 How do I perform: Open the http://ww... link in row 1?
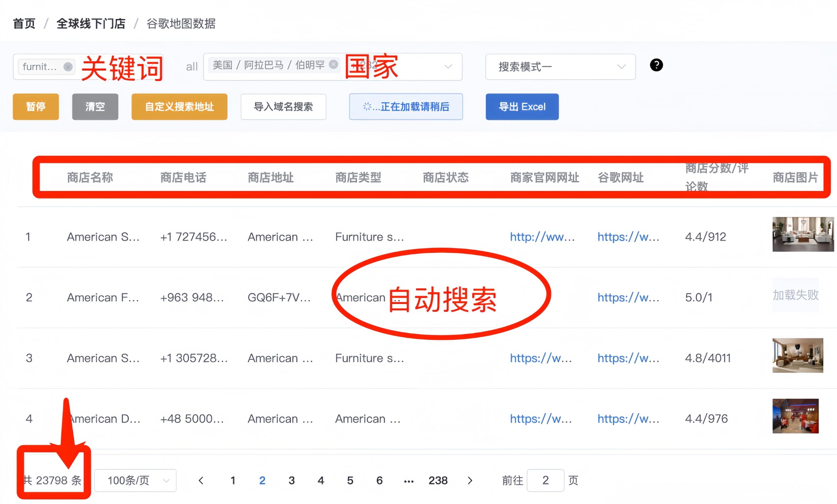tap(542, 237)
